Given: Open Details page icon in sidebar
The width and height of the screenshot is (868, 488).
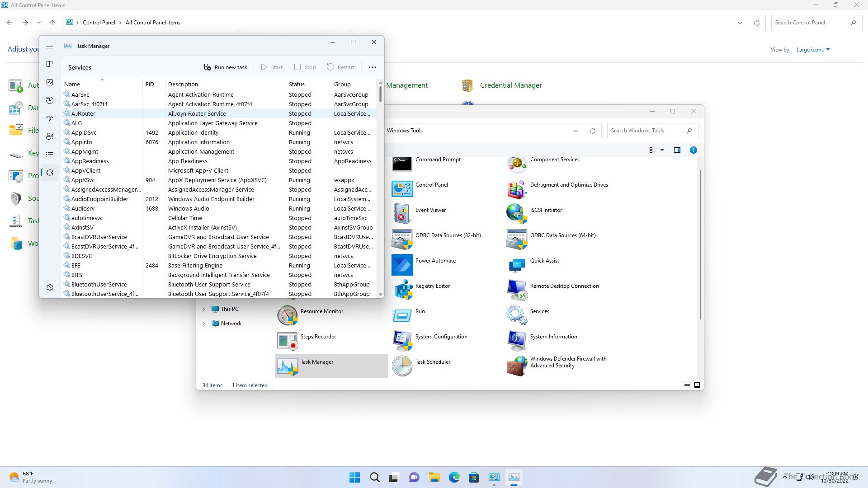Looking at the screenshot, I should point(50,155).
